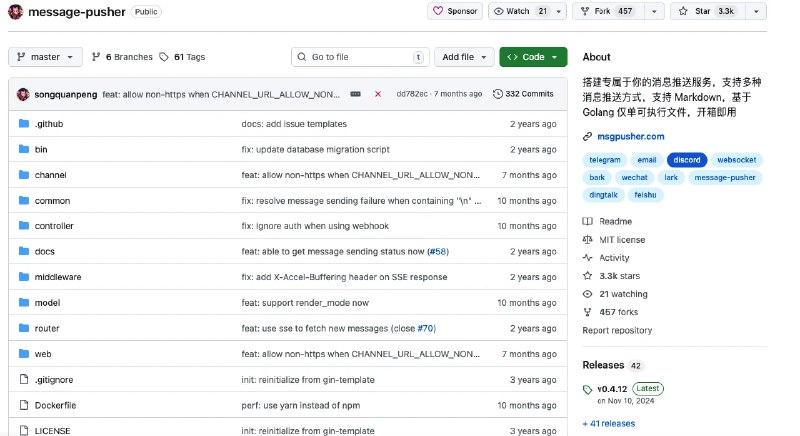Click the file icon beside Dockerfile
800x436 pixels.
[x=23, y=405]
